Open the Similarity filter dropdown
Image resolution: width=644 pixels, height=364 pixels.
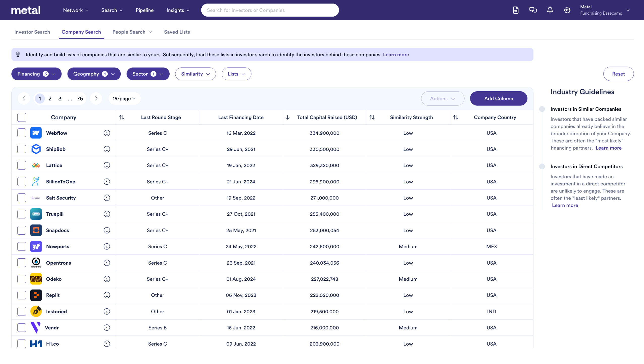pos(195,74)
